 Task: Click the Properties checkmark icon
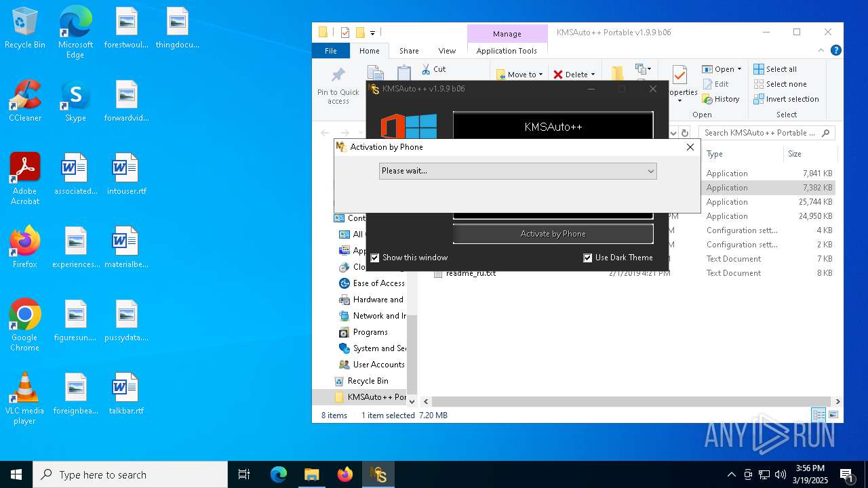679,75
